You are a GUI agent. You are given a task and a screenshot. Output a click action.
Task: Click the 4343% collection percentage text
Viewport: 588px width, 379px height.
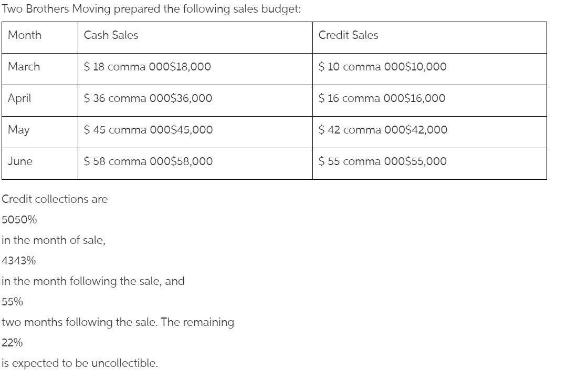tap(19, 260)
